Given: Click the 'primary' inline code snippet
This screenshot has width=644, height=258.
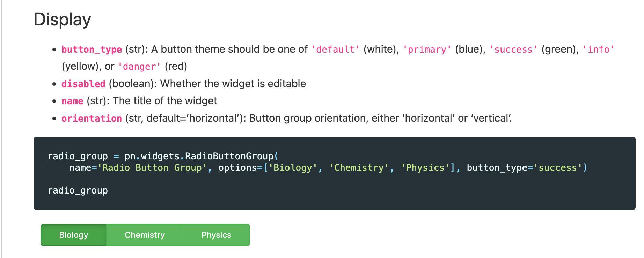Looking at the screenshot, I should pyautogui.click(x=427, y=50).
